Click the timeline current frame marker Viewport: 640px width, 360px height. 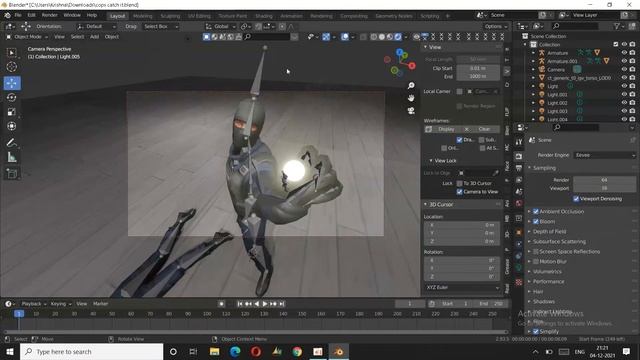(19, 314)
